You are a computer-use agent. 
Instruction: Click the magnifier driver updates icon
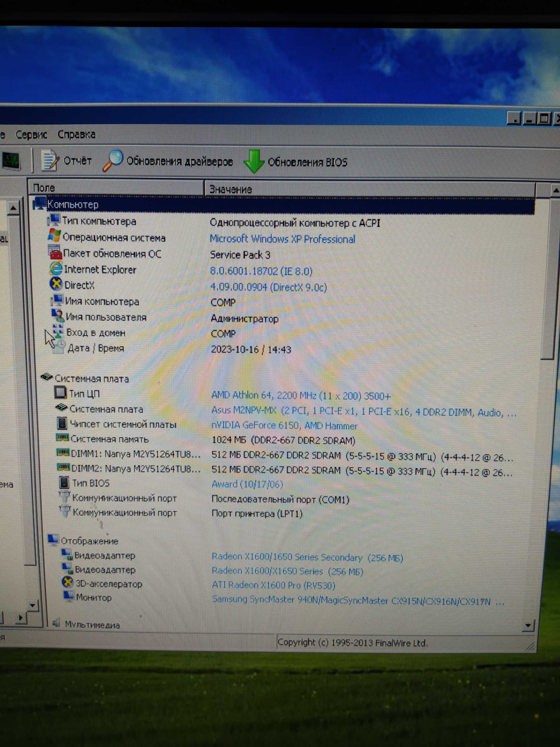pos(113,160)
